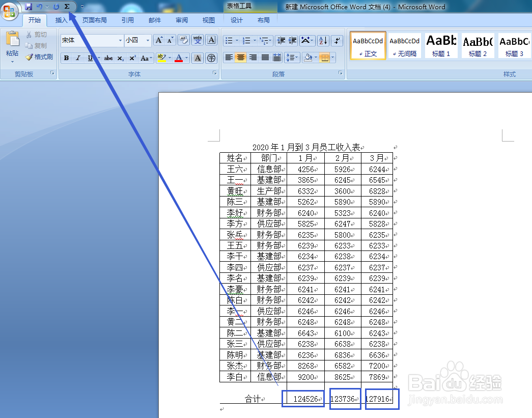The width and height of the screenshot is (532, 418).
Task: Apply shading paint bucket color
Action: [x=307, y=58]
